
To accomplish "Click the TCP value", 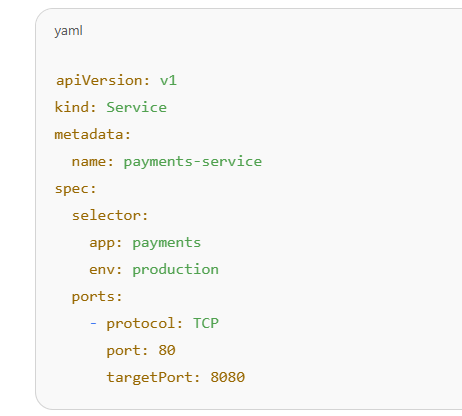I will pyautogui.click(x=206, y=323).
